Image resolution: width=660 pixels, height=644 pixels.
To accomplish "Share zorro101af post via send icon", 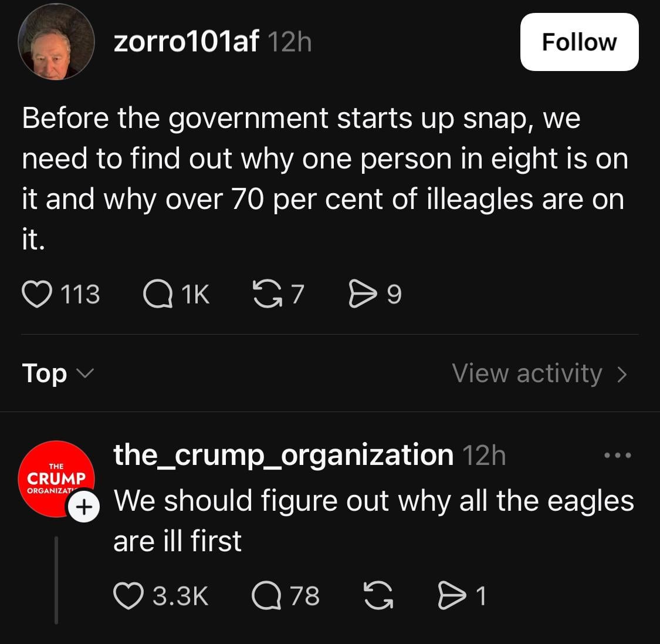I will [x=363, y=294].
